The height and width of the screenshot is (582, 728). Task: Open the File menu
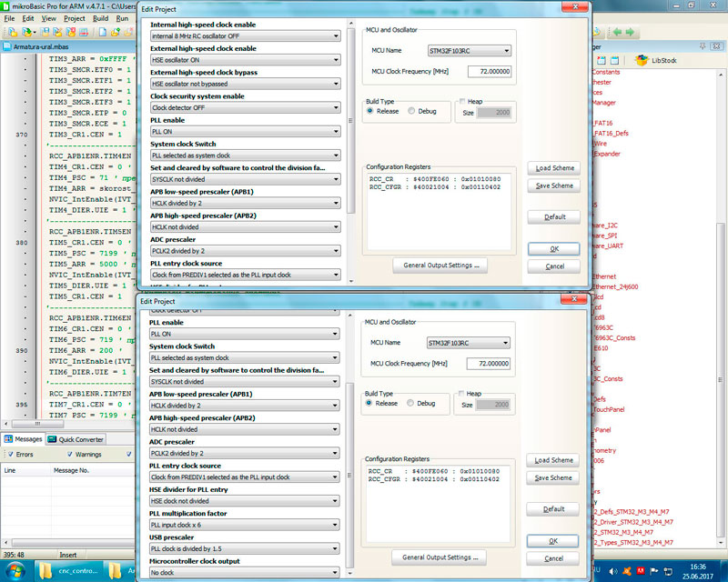click(9, 18)
